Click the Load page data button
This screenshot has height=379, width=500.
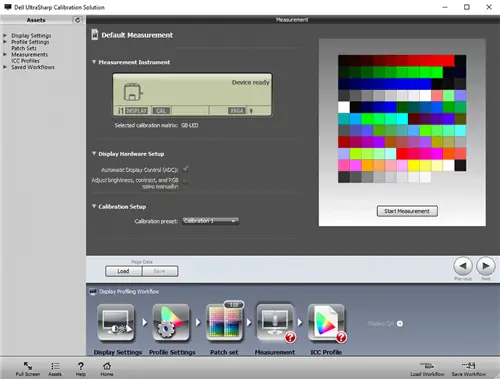point(123,271)
